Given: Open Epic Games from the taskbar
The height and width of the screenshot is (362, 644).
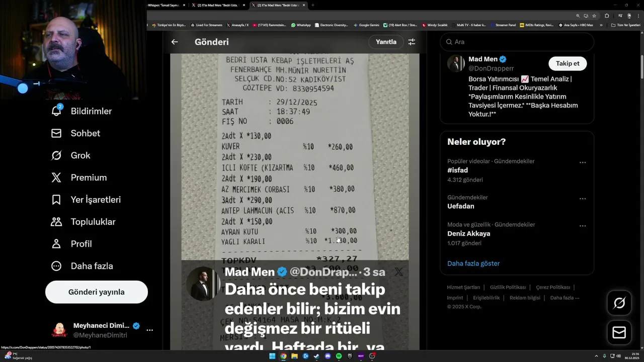Looking at the screenshot, I should click(350, 356).
